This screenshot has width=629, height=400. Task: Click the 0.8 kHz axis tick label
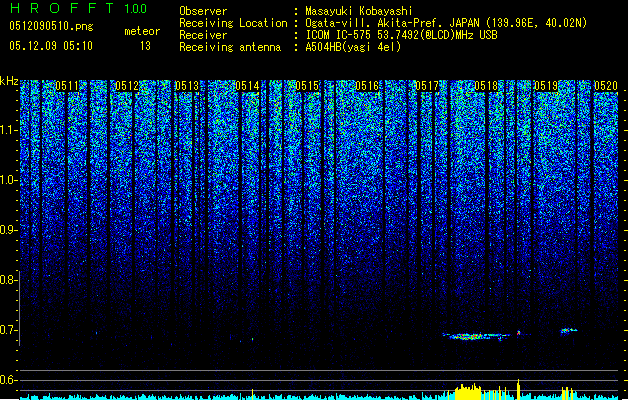coord(8,280)
